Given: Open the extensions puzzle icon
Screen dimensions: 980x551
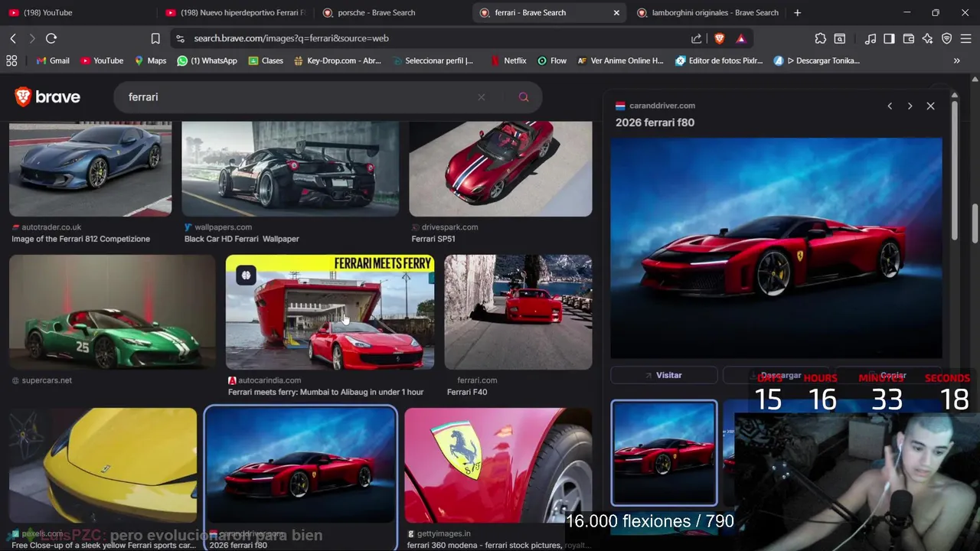Looking at the screenshot, I should pyautogui.click(x=821, y=38).
